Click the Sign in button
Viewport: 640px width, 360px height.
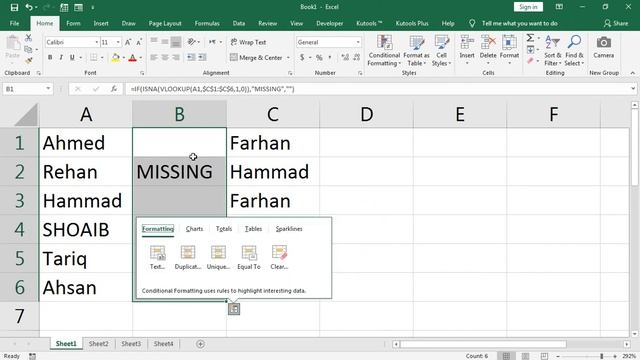click(x=528, y=7)
